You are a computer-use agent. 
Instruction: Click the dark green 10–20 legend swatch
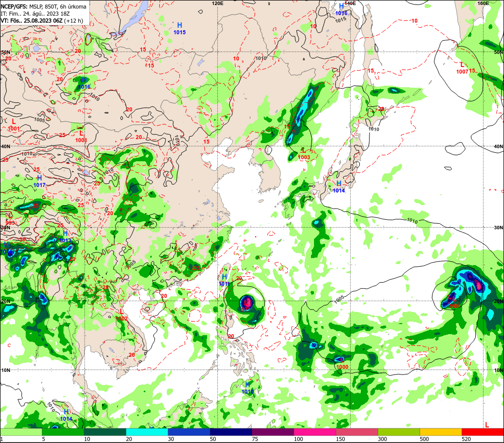105,432
